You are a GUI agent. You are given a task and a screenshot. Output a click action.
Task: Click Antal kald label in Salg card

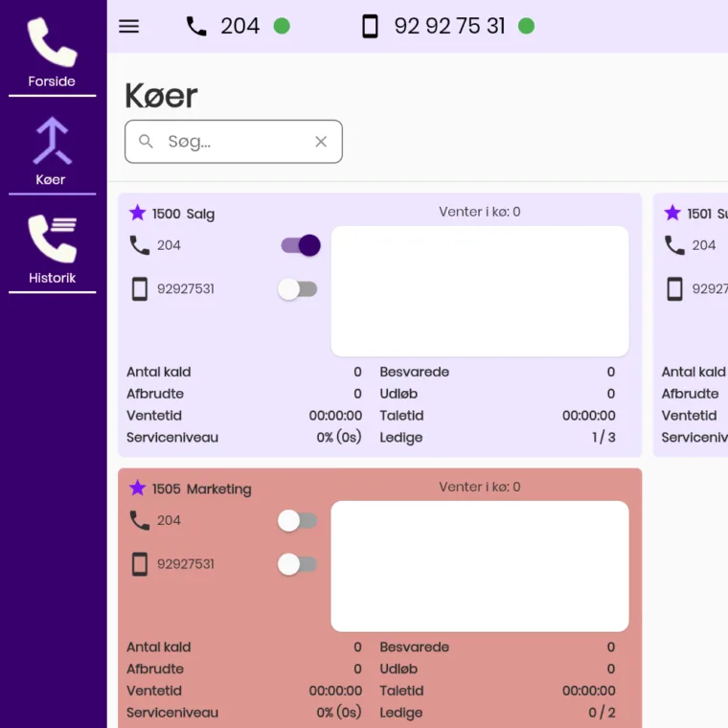pos(159,372)
